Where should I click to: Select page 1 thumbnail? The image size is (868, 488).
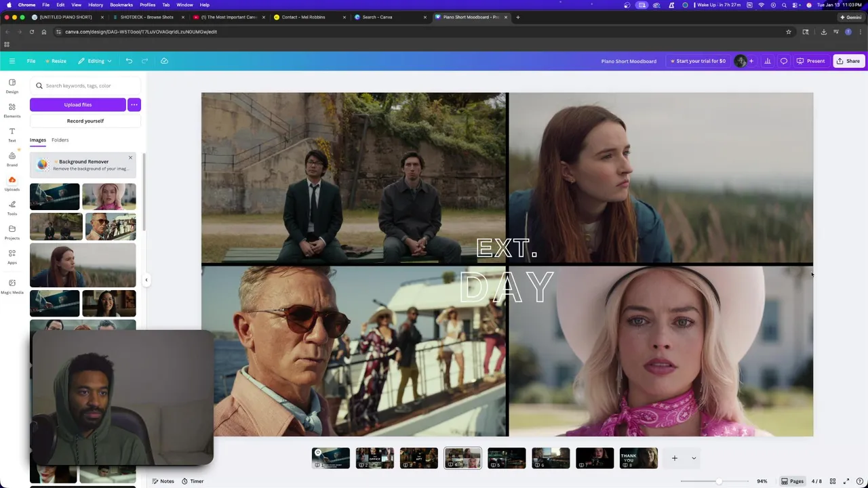coord(331,458)
